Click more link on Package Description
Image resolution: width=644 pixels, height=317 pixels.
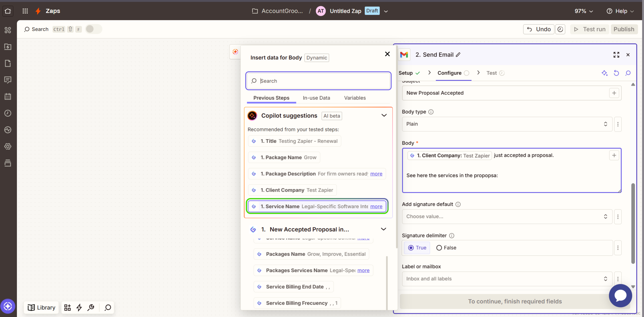(376, 174)
